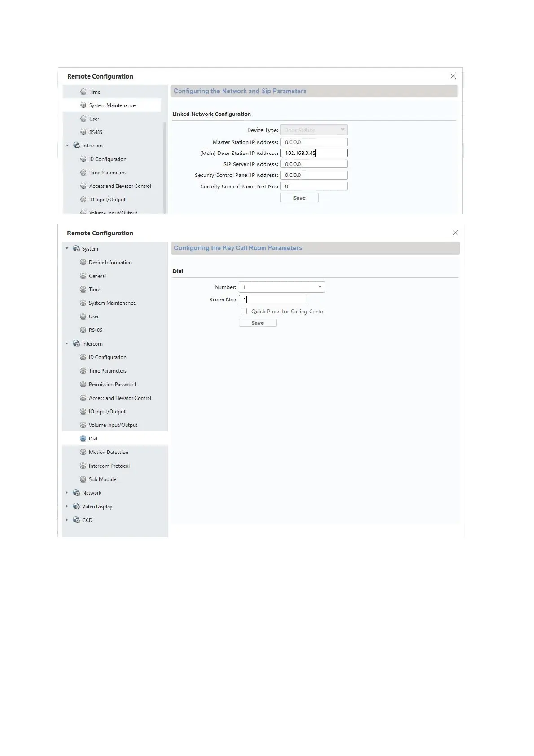Click gear icon beside General

point(83,276)
